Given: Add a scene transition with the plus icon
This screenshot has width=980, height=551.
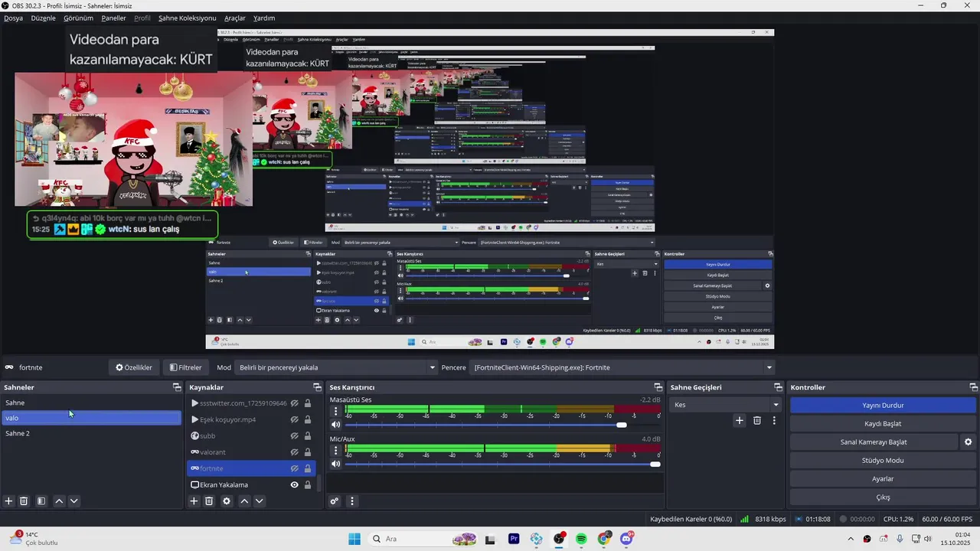Looking at the screenshot, I should point(740,420).
